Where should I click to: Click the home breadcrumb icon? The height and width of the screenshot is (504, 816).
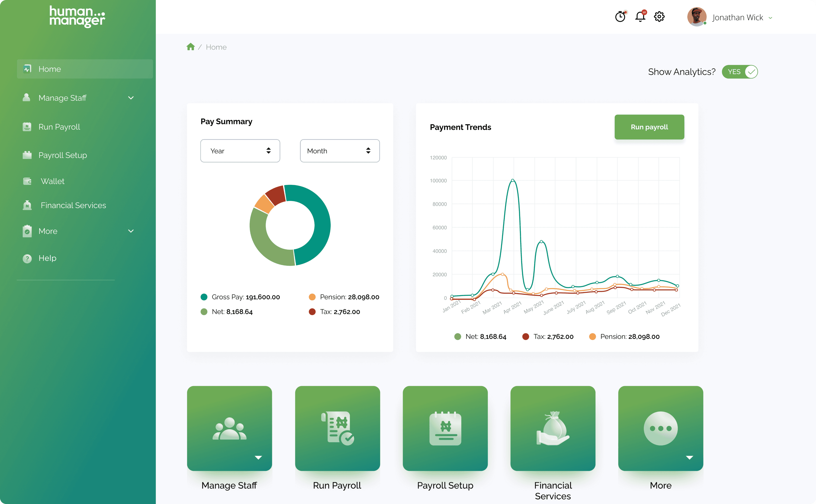pos(191,47)
